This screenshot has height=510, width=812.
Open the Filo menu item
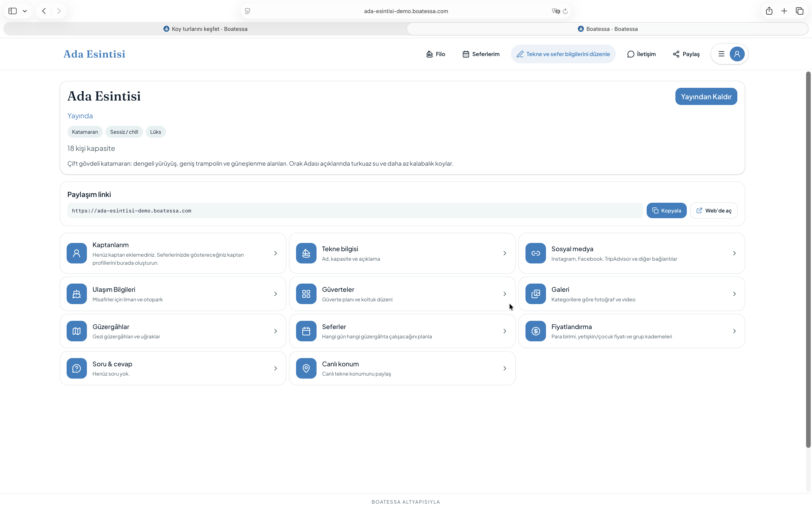[435, 54]
